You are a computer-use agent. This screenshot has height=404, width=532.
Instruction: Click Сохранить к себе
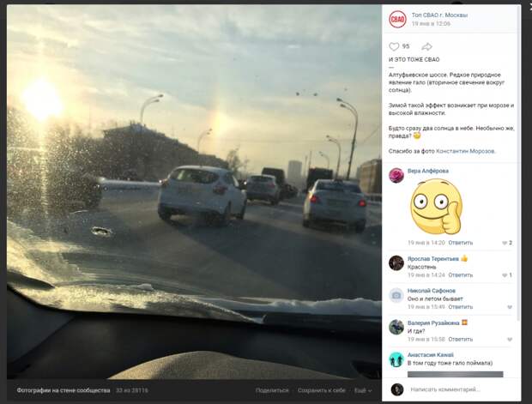point(321,390)
